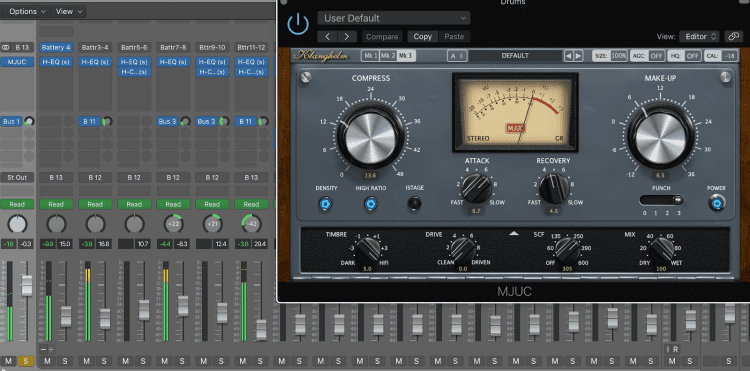
Task: Select the Mk 1 model tab
Action: (370, 56)
